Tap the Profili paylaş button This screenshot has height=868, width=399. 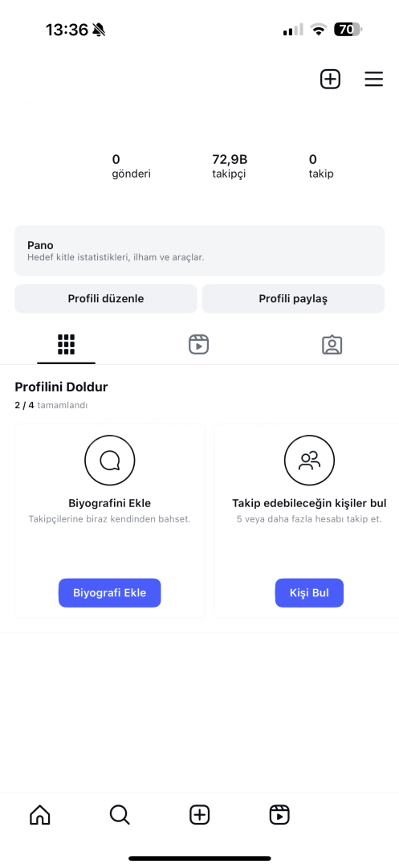(x=293, y=299)
